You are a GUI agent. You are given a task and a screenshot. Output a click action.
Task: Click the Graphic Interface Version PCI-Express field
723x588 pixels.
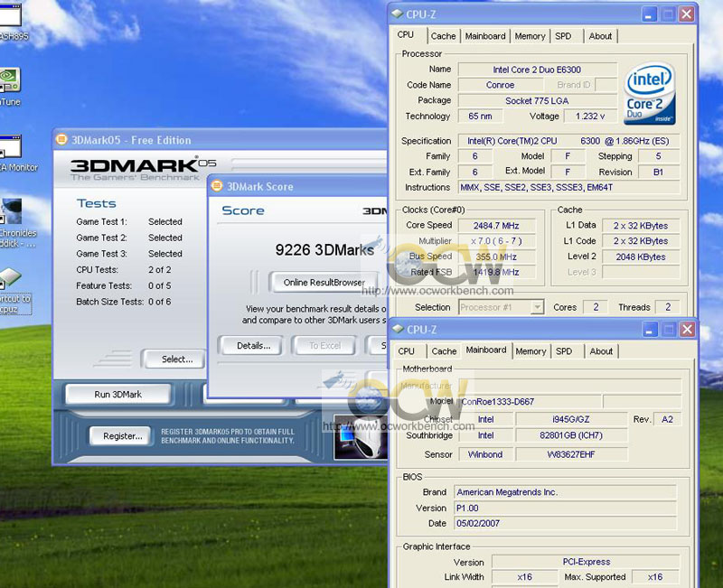586,562
